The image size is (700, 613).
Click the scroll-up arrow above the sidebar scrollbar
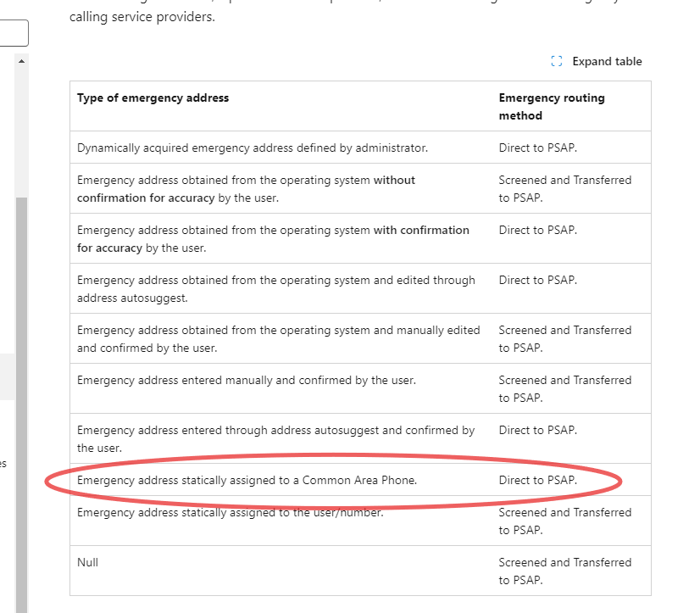click(22, 59)
